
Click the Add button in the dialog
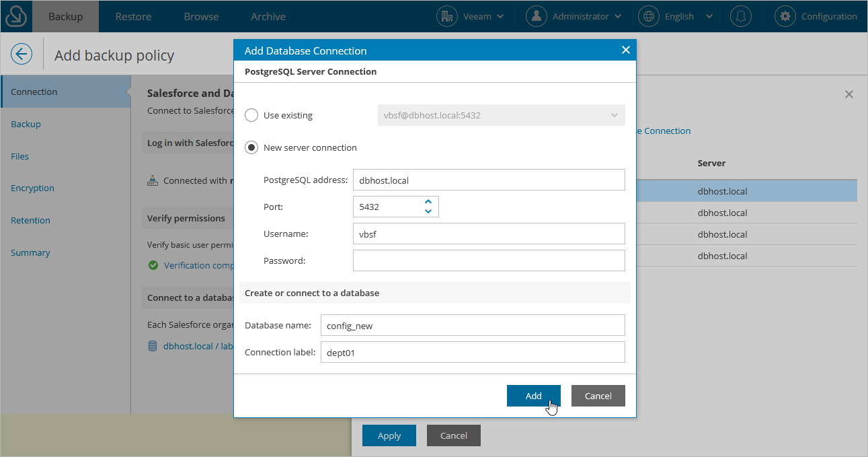(533, 396)
